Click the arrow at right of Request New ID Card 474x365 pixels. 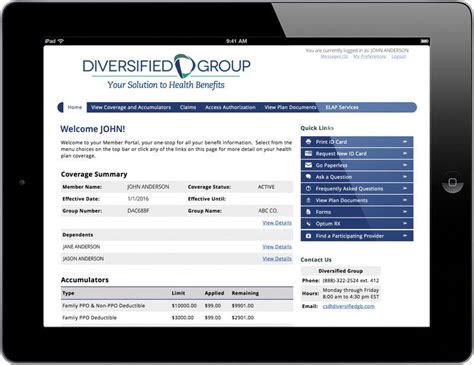(x=405, y=153)
